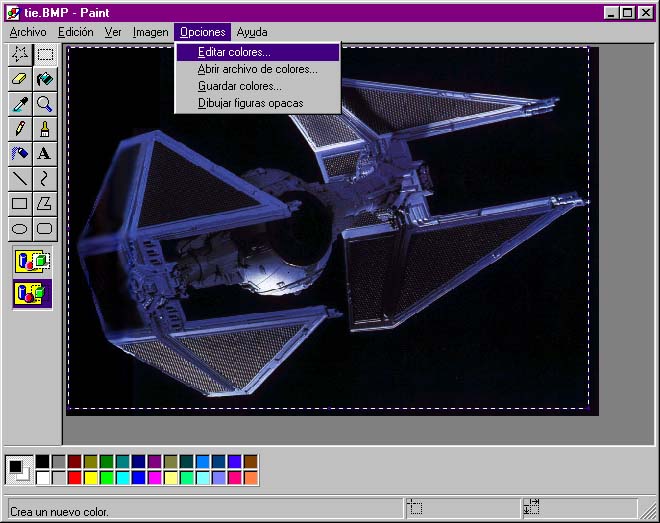Image resolution: width=660 pixels, height=523 pixels.
Task: Choose Guardar colores... from the menu
Action: pos(258,86)
